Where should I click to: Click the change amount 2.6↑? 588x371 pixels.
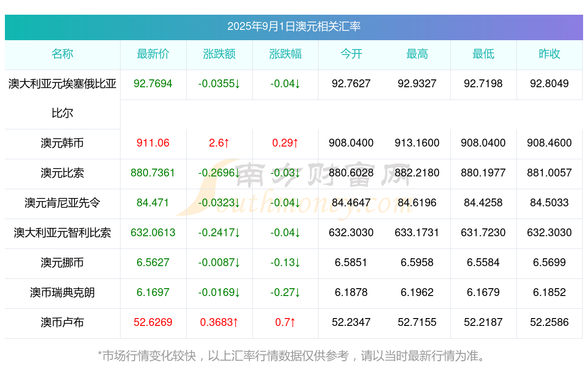(x=219, y=143)
